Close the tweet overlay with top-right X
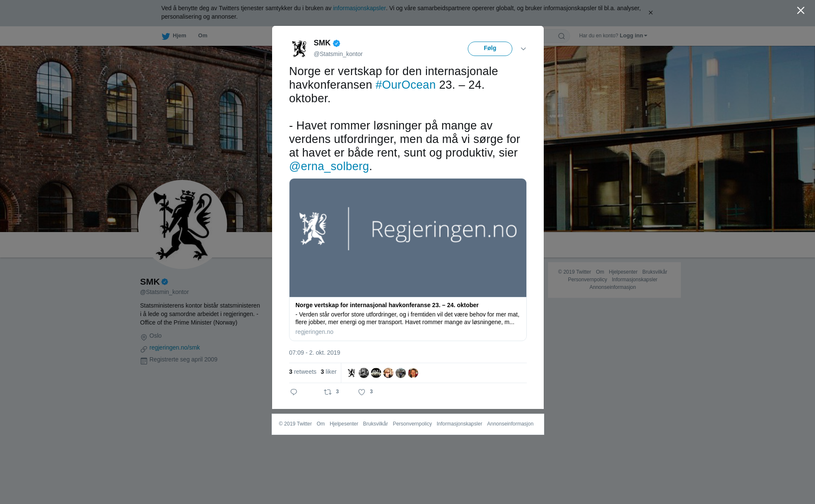This screenshot has height=504, width=815. click(801, 11)
